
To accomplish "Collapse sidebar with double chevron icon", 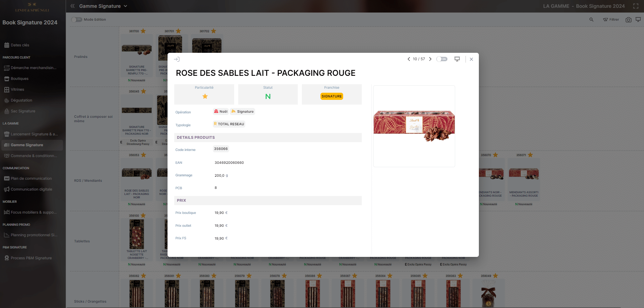I will tap(72, 6).
